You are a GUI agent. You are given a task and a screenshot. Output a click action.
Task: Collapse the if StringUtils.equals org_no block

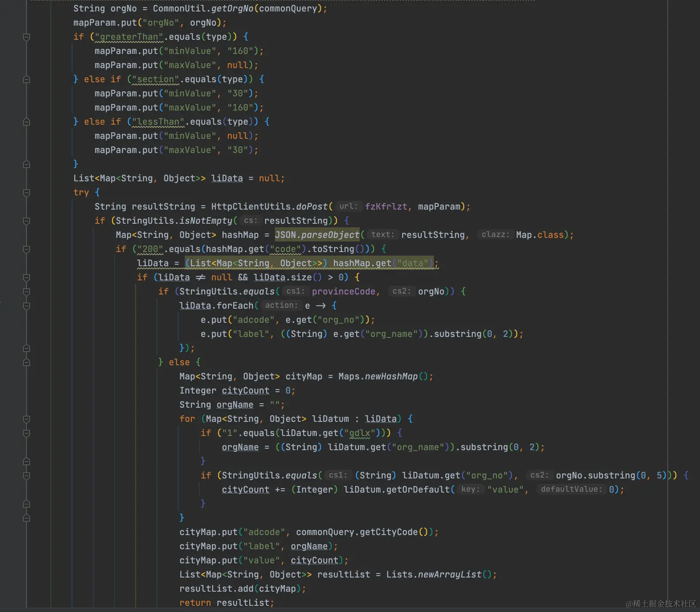pyautogui.click(x=27, y=476)
